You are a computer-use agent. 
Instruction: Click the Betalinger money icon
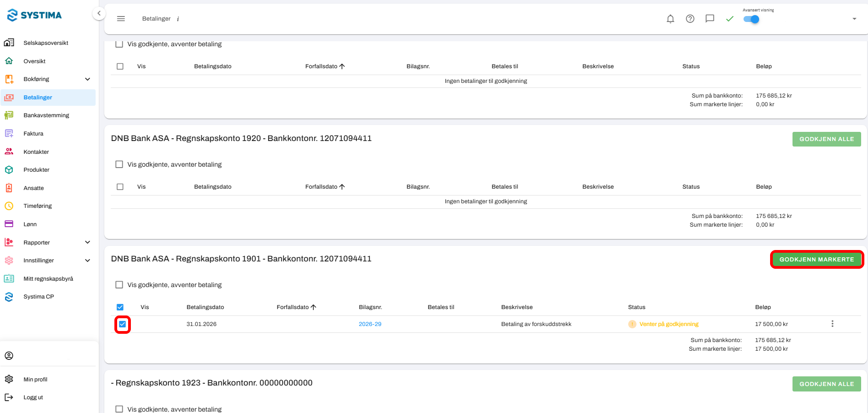click(9, 97)
